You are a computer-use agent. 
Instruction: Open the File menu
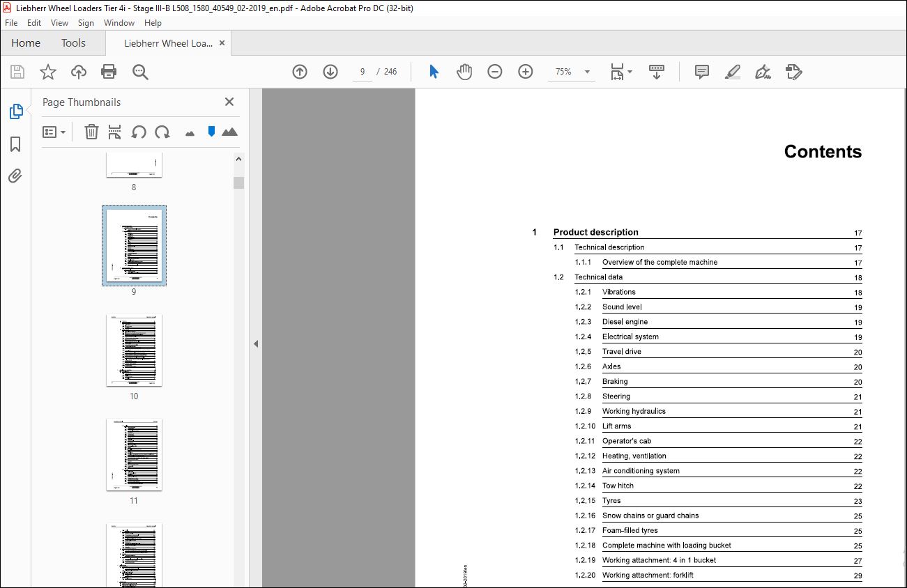(11, 23)
